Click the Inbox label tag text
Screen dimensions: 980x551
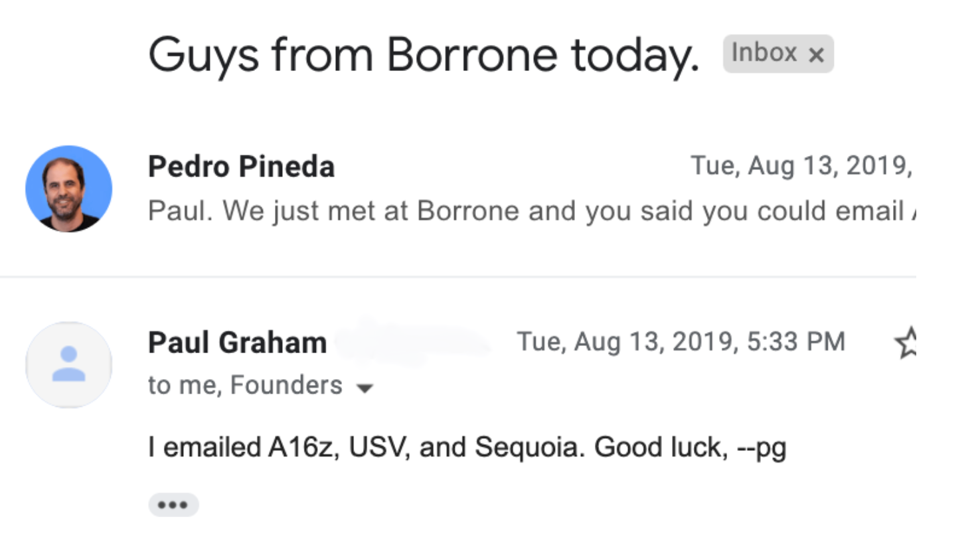(764, 53)
